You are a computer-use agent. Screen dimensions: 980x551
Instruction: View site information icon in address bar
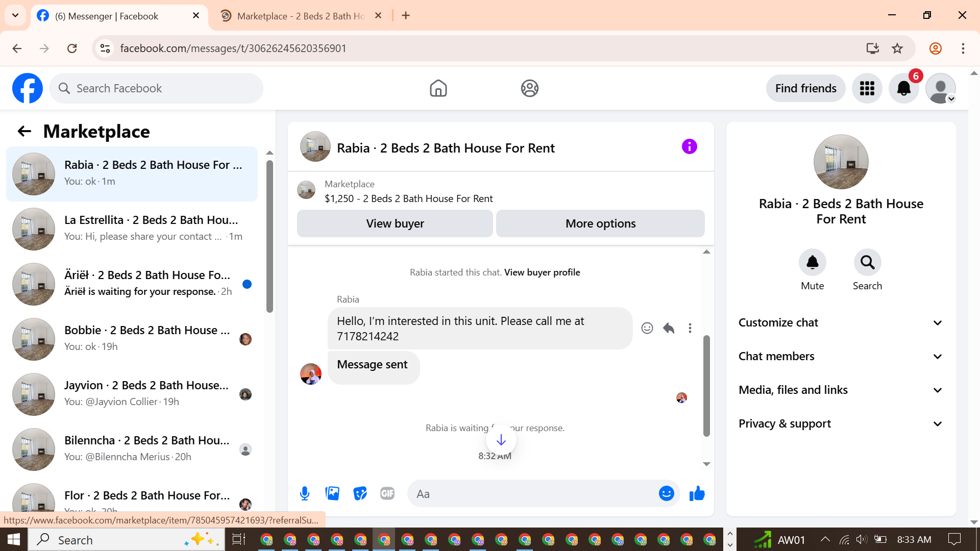[105, 48]
